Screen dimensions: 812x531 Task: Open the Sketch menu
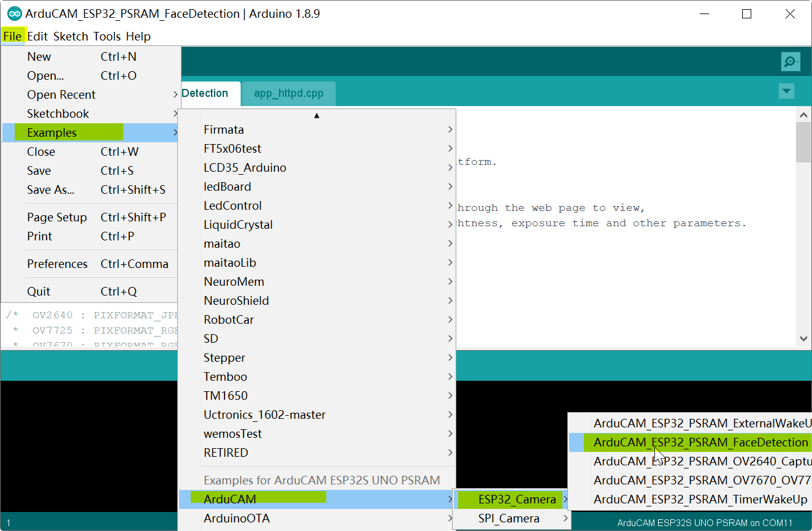click(71, 36)
